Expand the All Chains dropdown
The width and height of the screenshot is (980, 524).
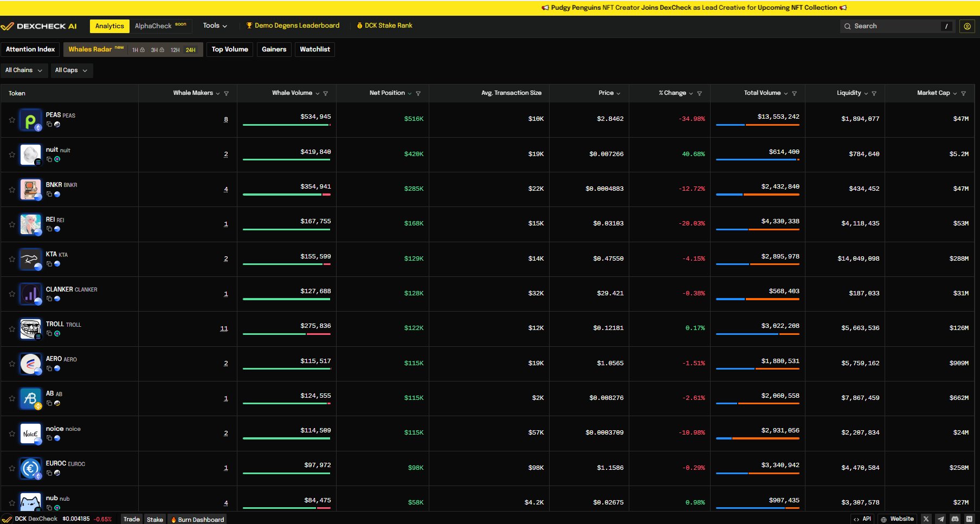pos(24,70)
